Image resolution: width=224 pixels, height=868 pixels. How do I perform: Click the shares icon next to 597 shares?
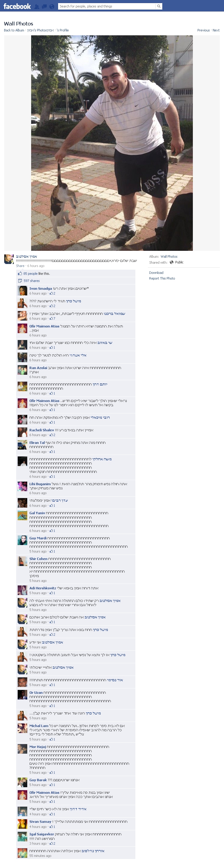point(20,281)
